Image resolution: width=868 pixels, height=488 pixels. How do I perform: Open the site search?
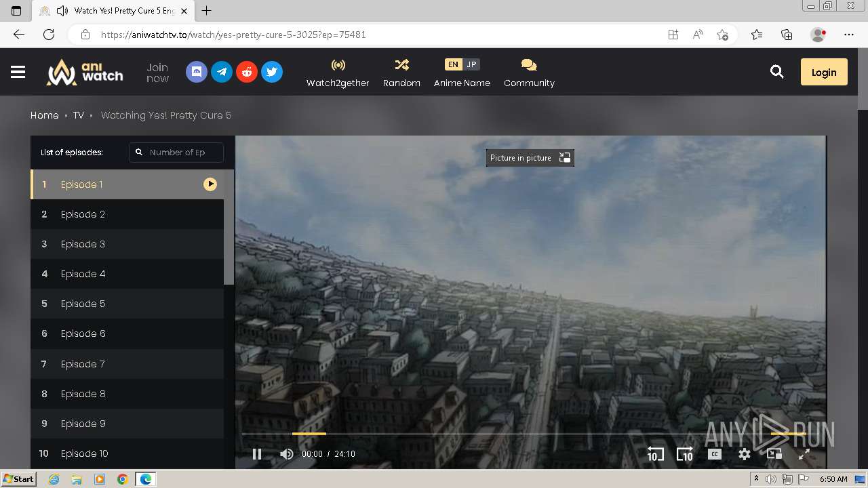coord(777,72)
